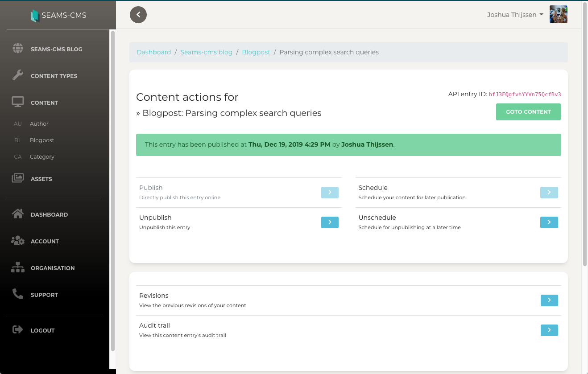Screen dimensions: 588x374
Task: Open Revisions with its arrow button
Action: pyautogui.click(x=549, y=300)
